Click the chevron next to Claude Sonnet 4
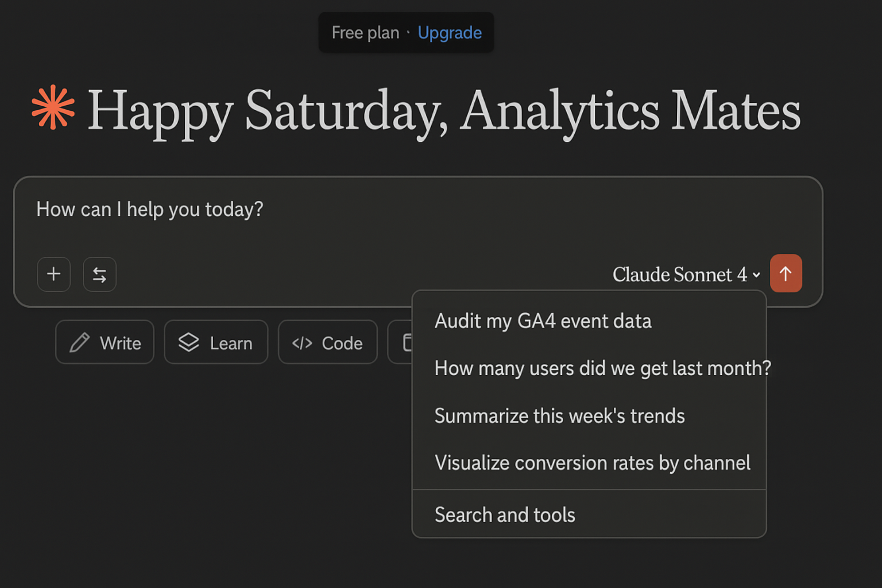Image resolution: width=882 pixels, height=588 pixels. (x=756, y=275)
